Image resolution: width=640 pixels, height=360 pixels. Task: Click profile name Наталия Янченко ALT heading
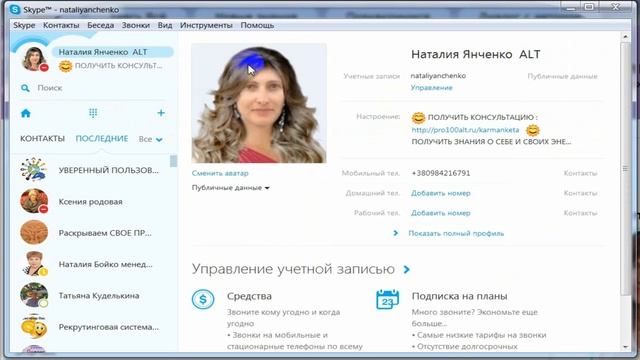point(476,54)
